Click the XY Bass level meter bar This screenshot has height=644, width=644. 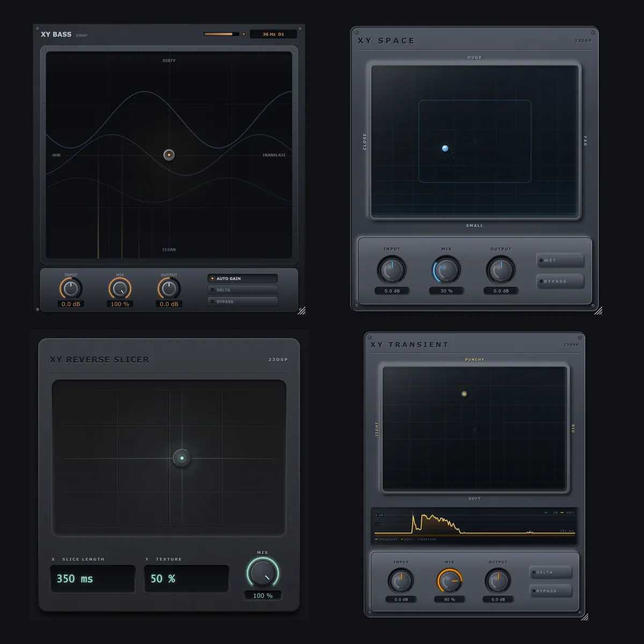(x=222, y=34)
